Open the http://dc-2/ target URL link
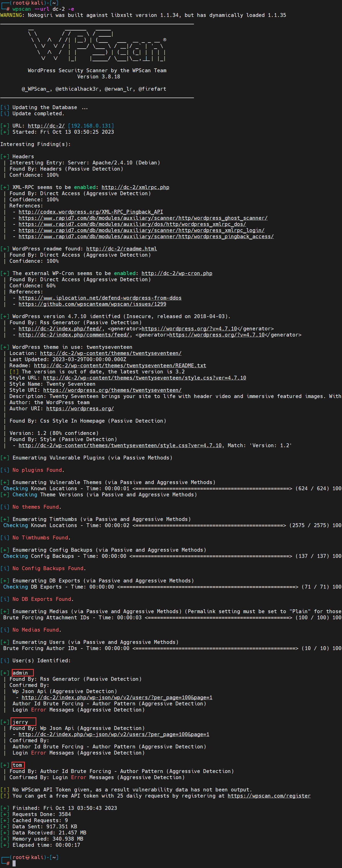 [46, 126]
